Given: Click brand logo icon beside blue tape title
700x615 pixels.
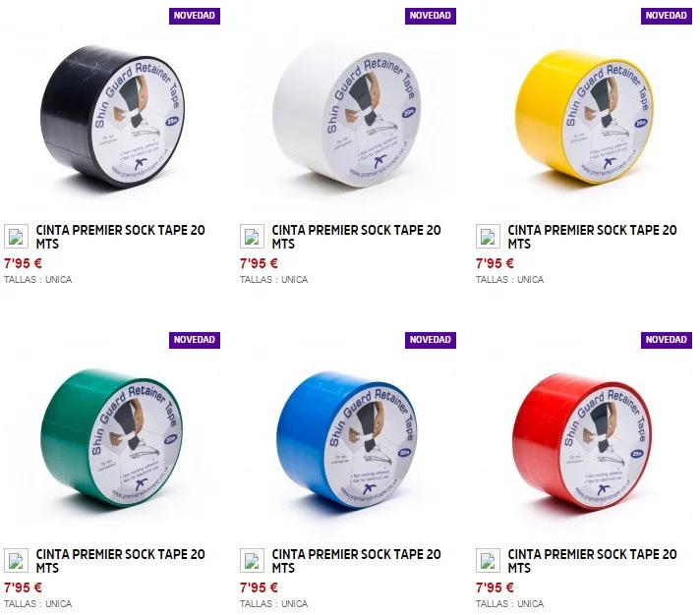Looking at the screenshot, I should pyautogui.click(x=252, y=561).
